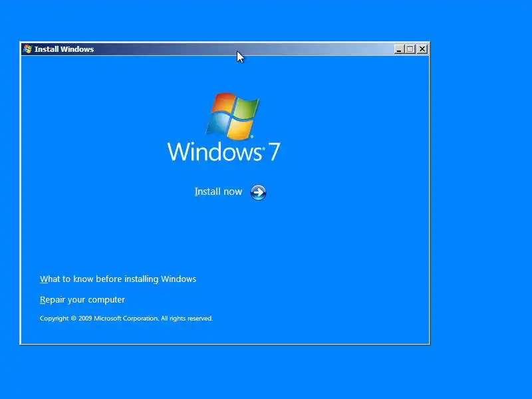The width and height of the screenshot is (532, 399).
Task: Click the Install Windows title text
Action: click(x=64, y=49)
